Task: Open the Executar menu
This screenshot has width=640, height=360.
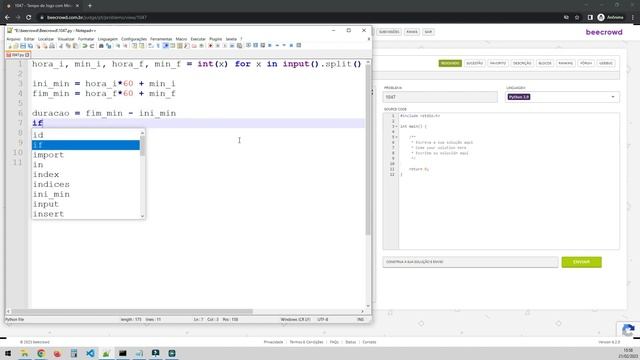Action: [x=198, y=39]
